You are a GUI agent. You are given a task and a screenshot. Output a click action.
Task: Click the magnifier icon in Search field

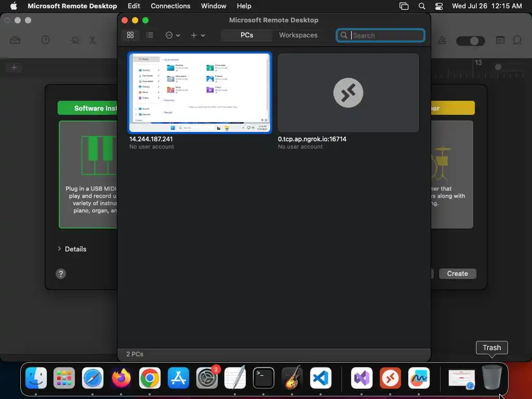click(x=344, y=35)
